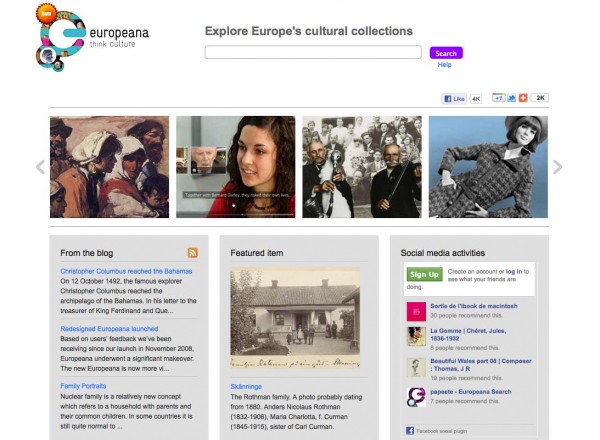This screenshot has width=600, height=440.
Task: Open the Redesigned Europeana launched post
Action: (x=109, y=329)
